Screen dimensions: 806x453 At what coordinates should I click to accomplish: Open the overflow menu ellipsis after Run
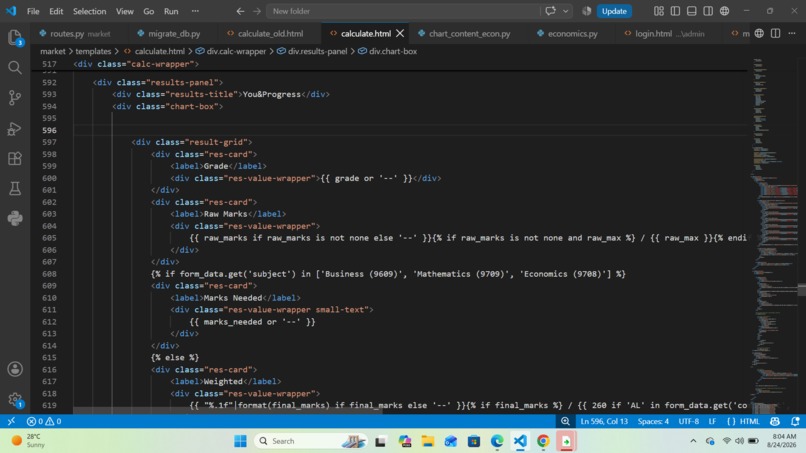(x=195, y=11)
